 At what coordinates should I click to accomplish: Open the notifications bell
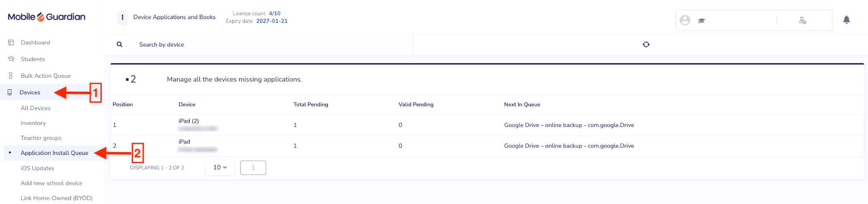tap(846, 20)
